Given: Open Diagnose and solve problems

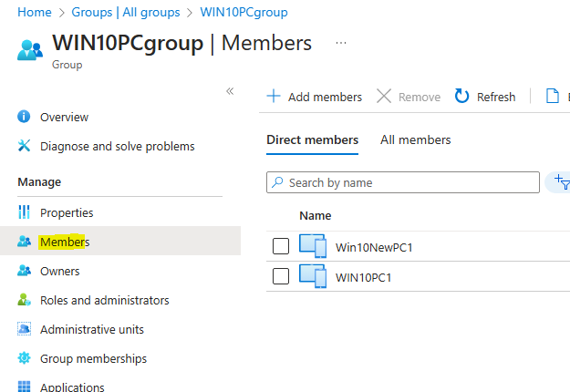Looking at the screenshot, I should coord(117,146).
